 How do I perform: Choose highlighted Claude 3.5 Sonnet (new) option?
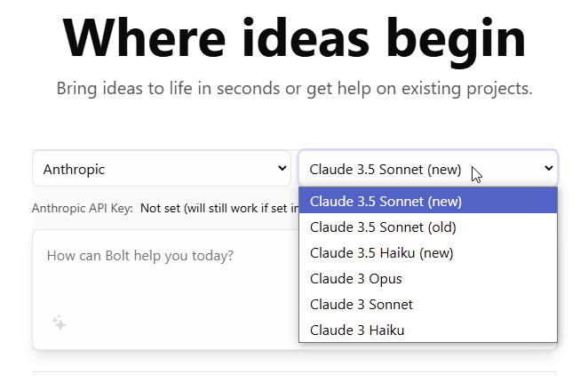click(x=428, y=201)
